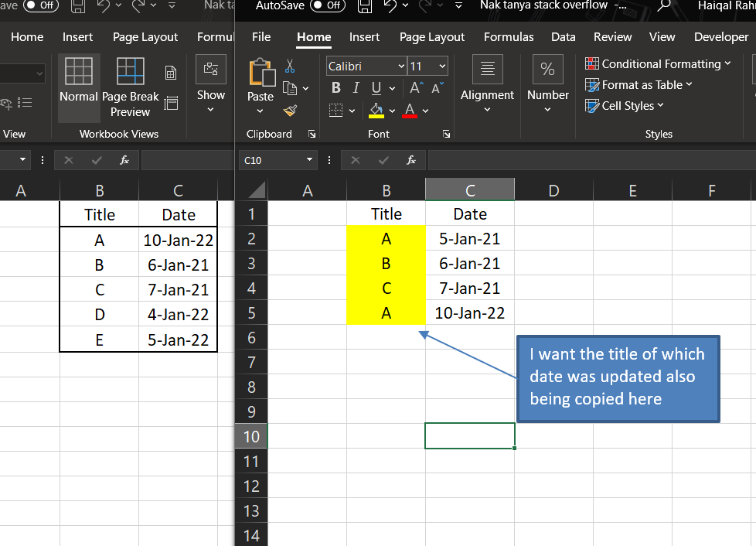Screen dimensions: 756x546
Task: Open the Alignment group button
Action: 488,84
